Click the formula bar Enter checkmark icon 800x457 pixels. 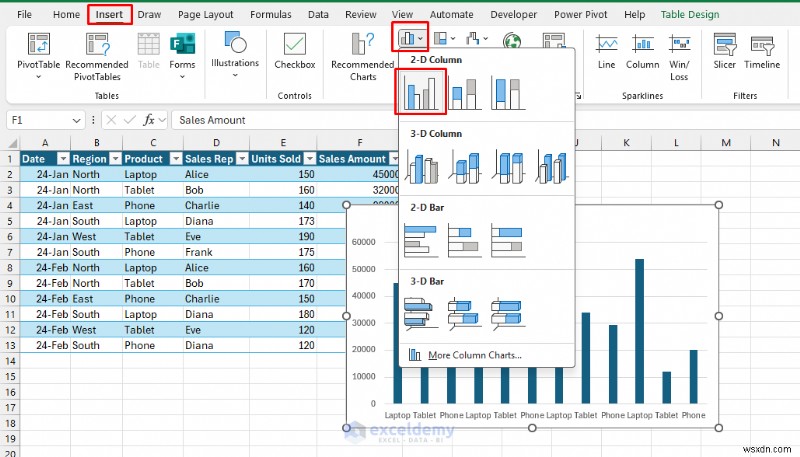tap(130, 120)
